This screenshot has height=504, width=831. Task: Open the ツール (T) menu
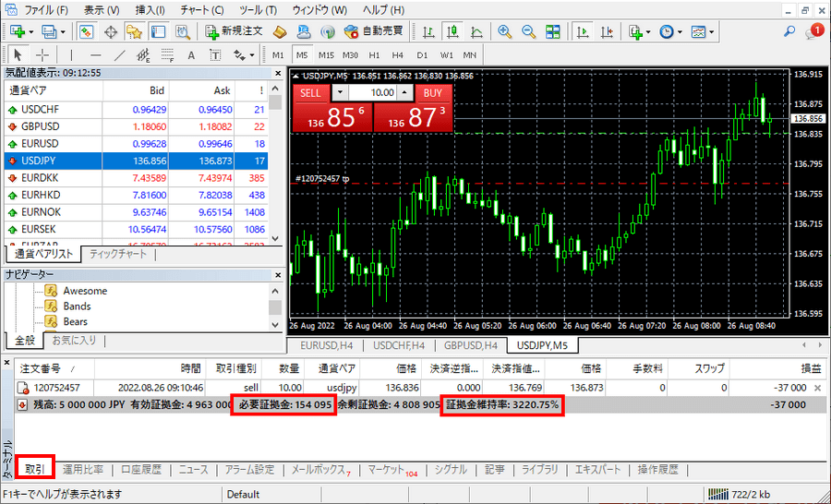coord(258,10)
